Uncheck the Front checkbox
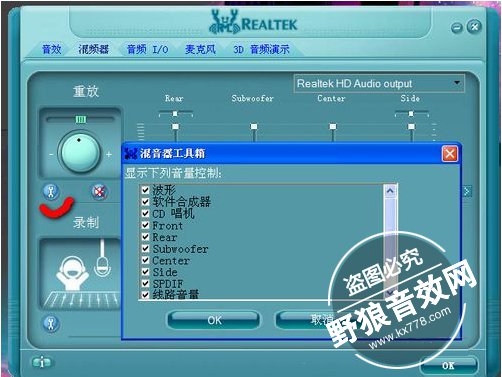This screenshot has width=502, height=377. [x=145, y=225]
